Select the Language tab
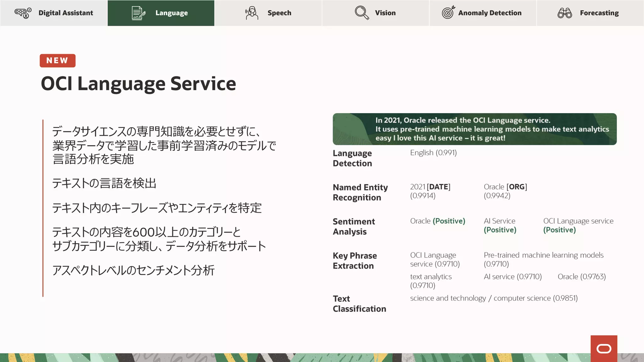The height and width of the screenshot is (362, 644). (161, 13)
